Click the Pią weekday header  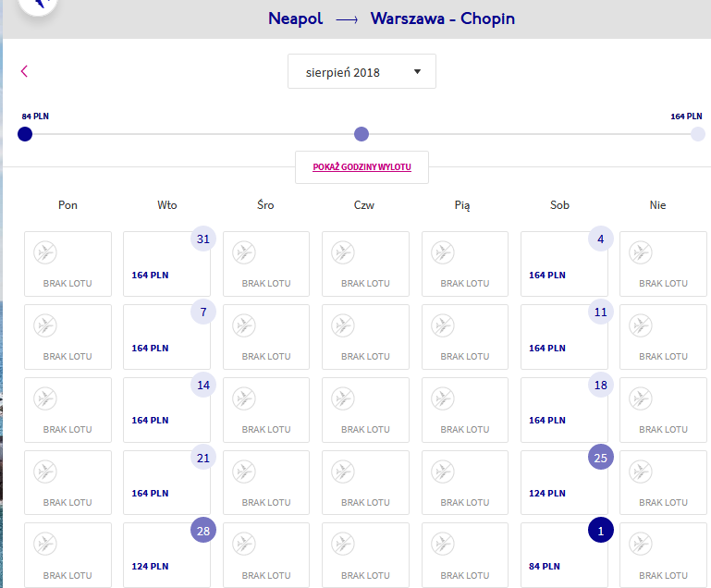(x=462, y=205)
